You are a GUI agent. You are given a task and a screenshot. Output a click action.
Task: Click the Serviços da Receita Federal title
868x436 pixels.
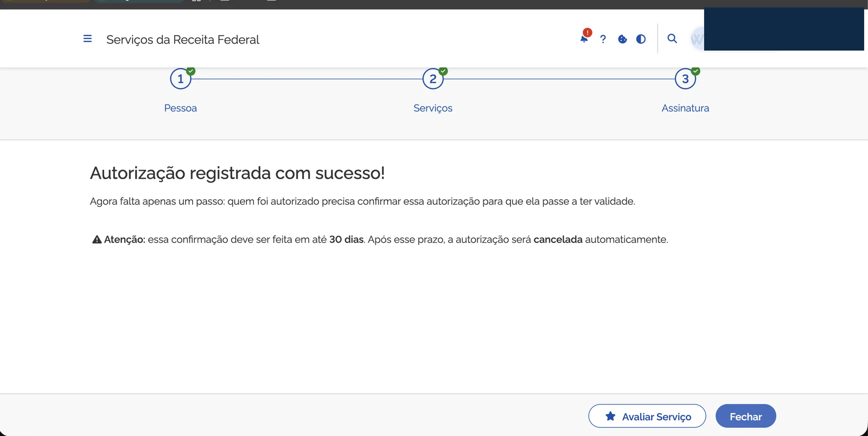click(183, 39)
